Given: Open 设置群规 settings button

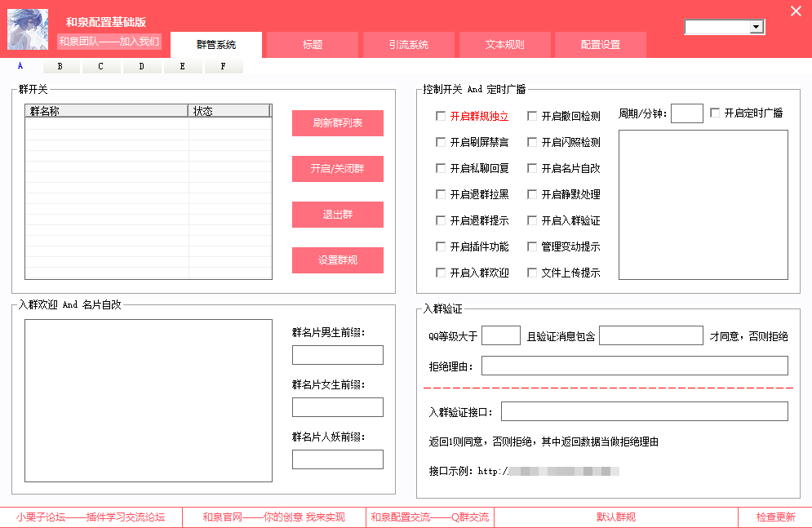Looking at the screenshot, I should point(337,260).
